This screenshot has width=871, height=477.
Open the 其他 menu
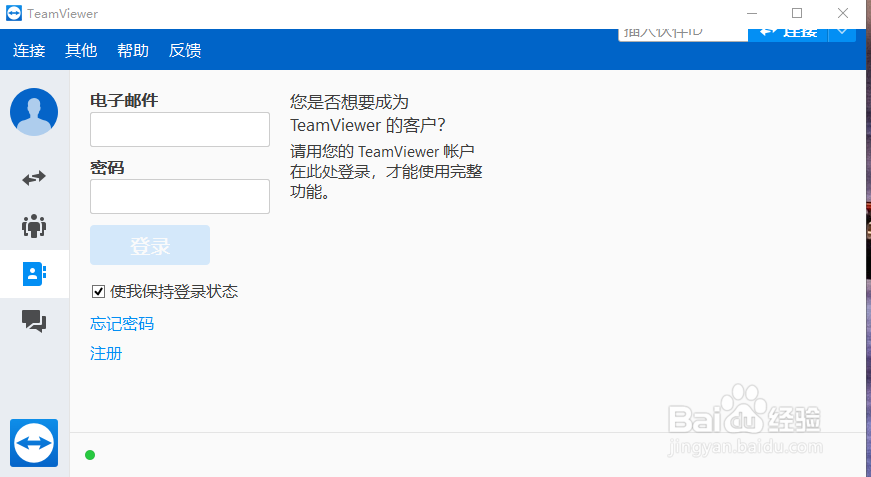(81, 51)
